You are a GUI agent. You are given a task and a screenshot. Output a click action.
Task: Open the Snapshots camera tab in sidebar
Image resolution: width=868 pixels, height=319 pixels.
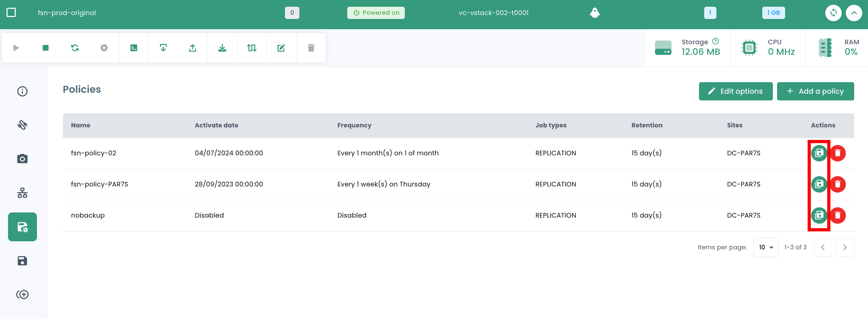point(22,159)
